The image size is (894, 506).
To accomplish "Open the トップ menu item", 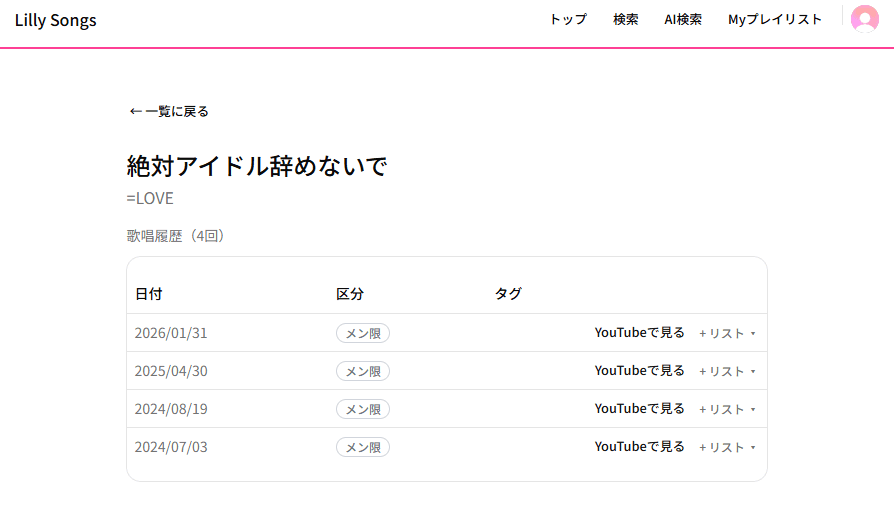I will point(568,19).
